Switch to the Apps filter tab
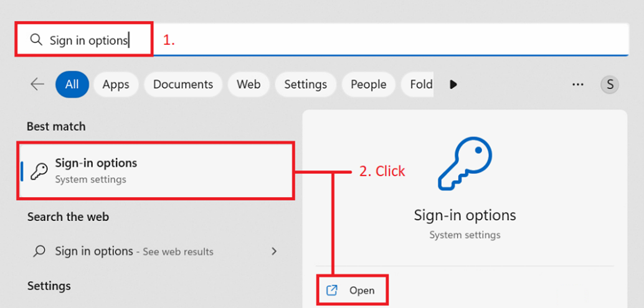The width and height of the screenshot is (644, 308). pos(116,84)
